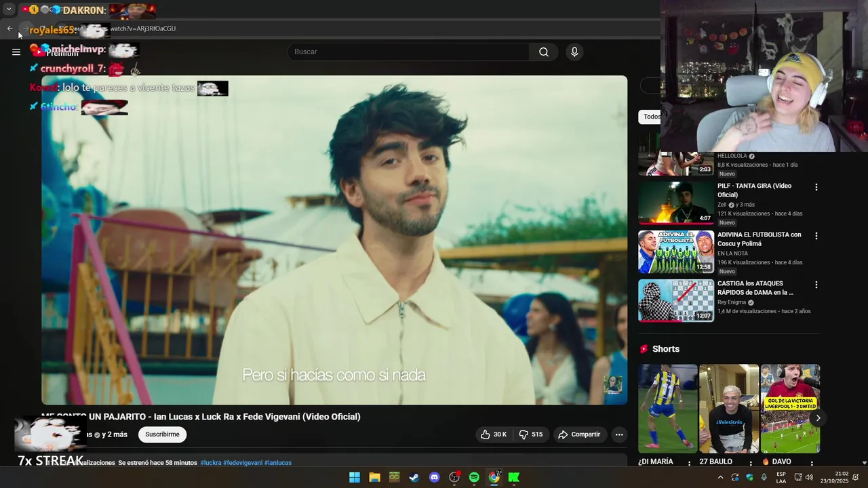Click the browser address bar URL

[143, 28]
